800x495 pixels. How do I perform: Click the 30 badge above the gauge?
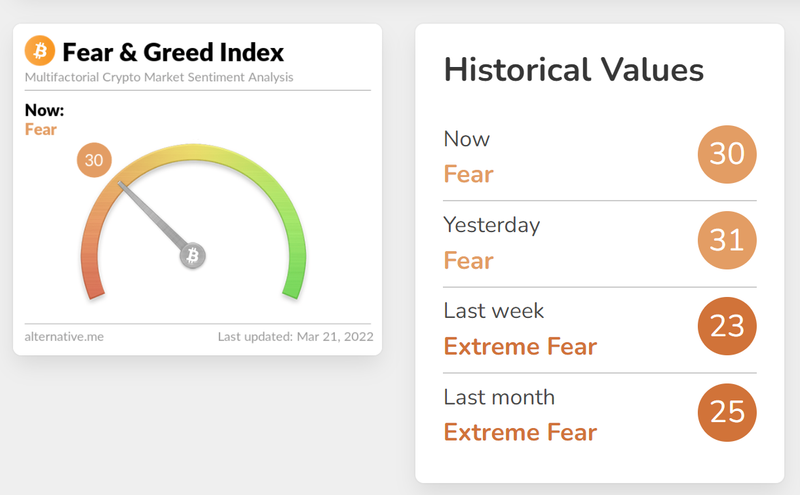pyautogui.click(x=94, y=160)
